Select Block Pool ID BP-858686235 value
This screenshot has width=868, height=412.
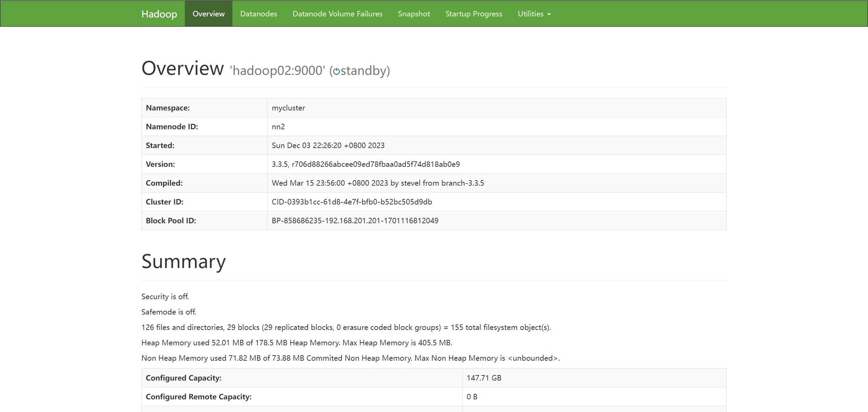[x=355, y=221]
